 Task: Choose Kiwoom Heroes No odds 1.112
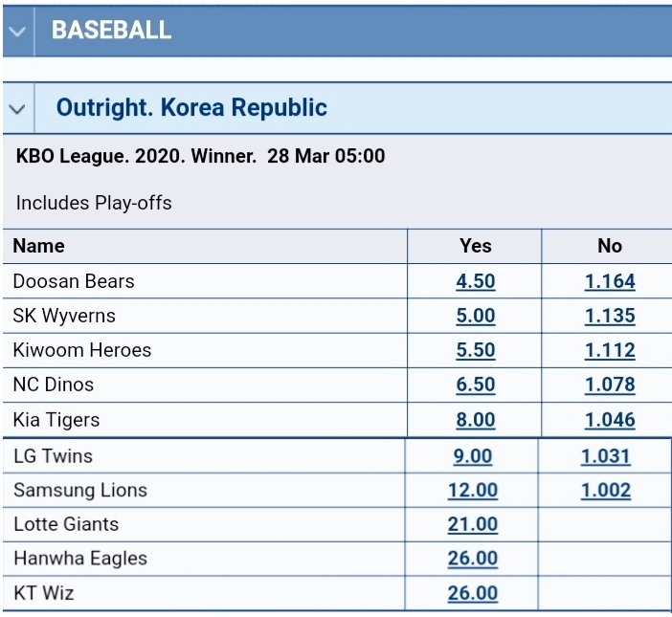[610, 350]
